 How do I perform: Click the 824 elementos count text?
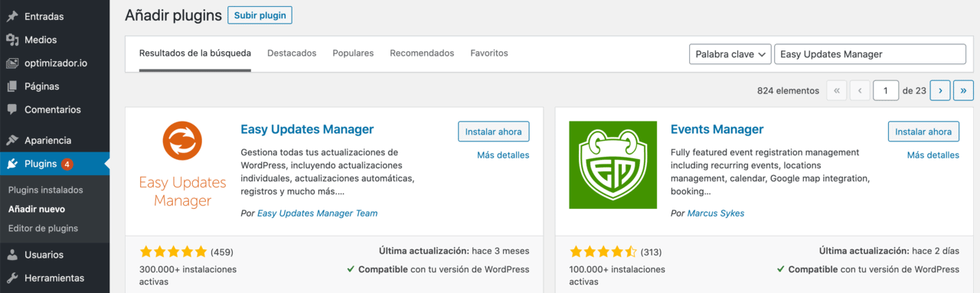(x=788, y=90)
